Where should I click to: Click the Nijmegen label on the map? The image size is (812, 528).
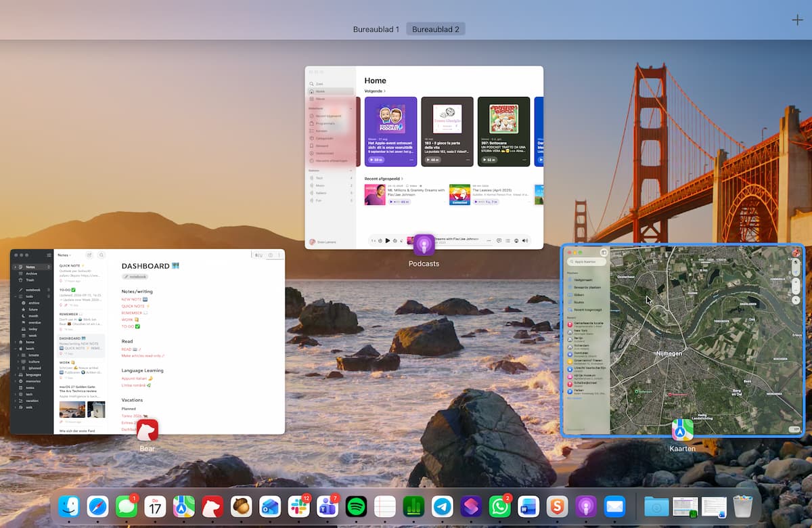[x=669, y=353]
